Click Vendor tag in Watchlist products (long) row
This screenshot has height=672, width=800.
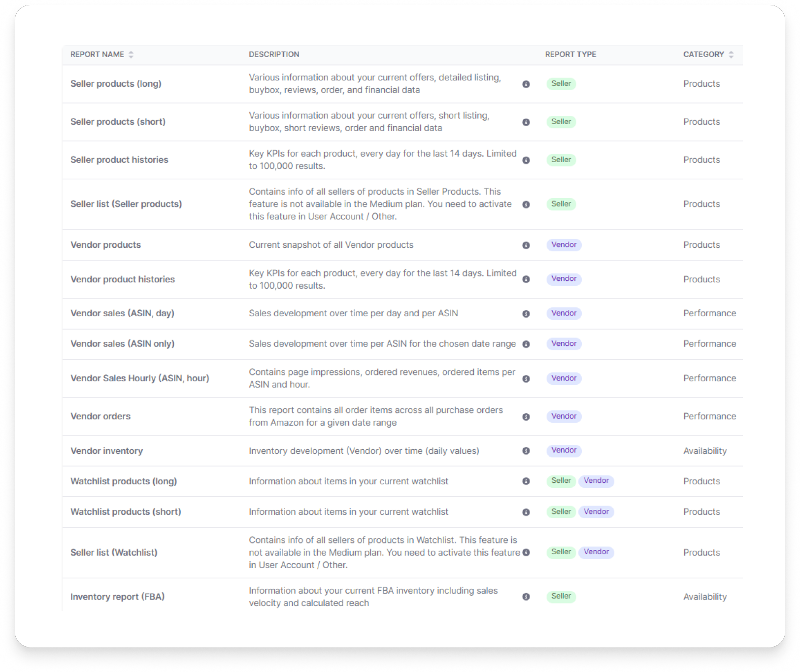597,481
